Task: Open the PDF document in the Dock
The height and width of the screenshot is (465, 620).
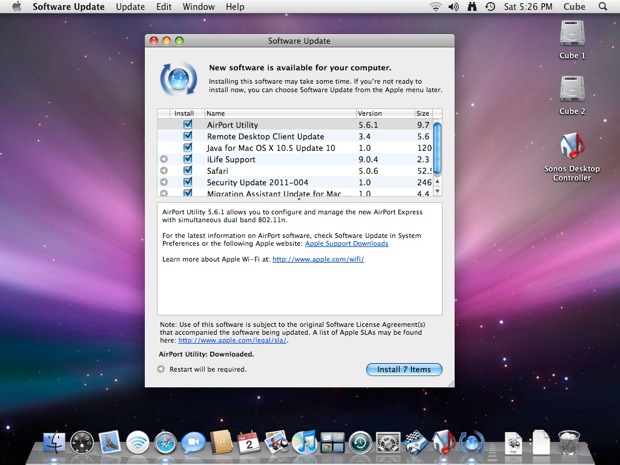Action: [x=514, y=443]
